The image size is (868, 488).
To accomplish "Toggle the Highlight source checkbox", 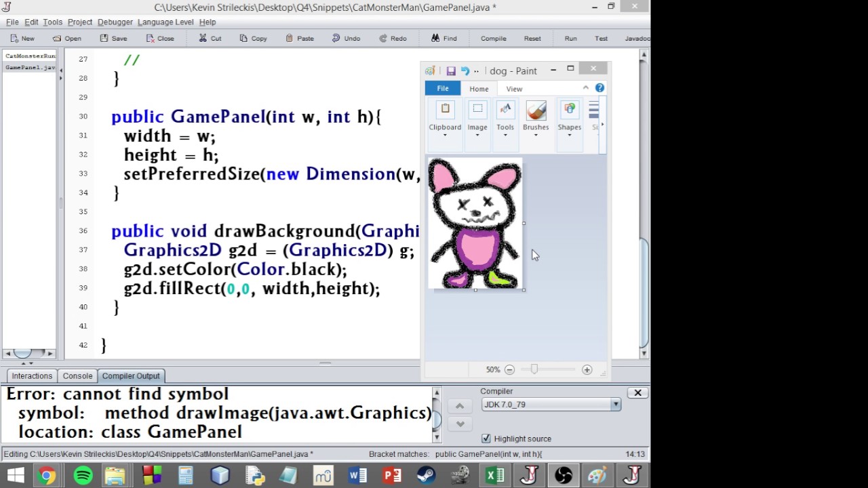I will [x=486, y=439].
